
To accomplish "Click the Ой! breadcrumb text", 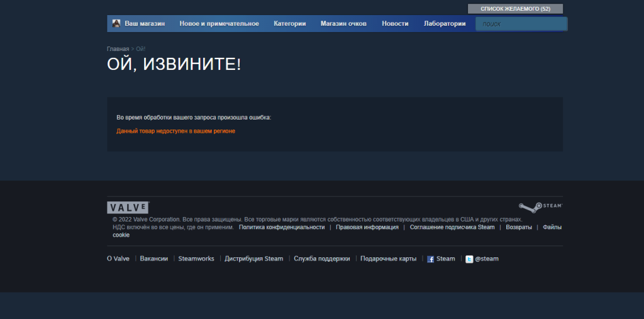I will (141, 49).
